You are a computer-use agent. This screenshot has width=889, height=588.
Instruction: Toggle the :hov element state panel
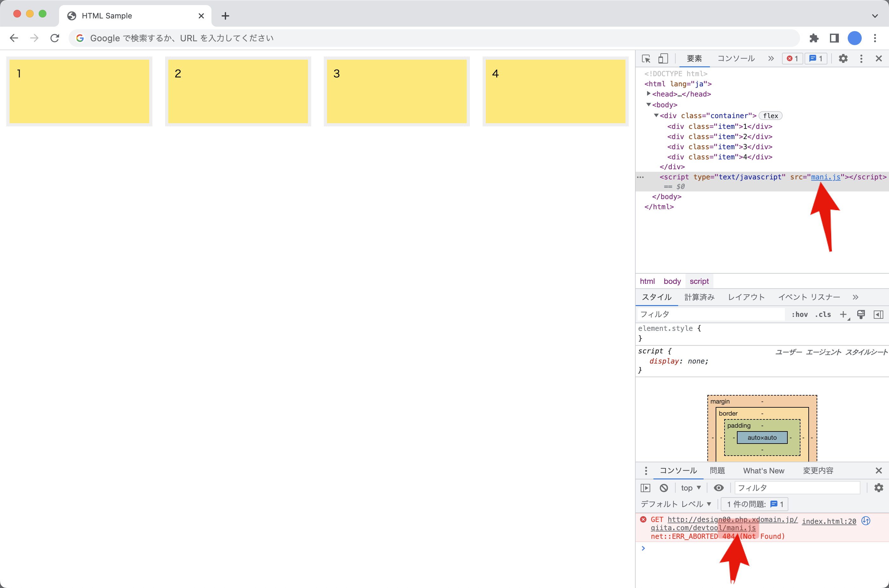coord(799,314)
